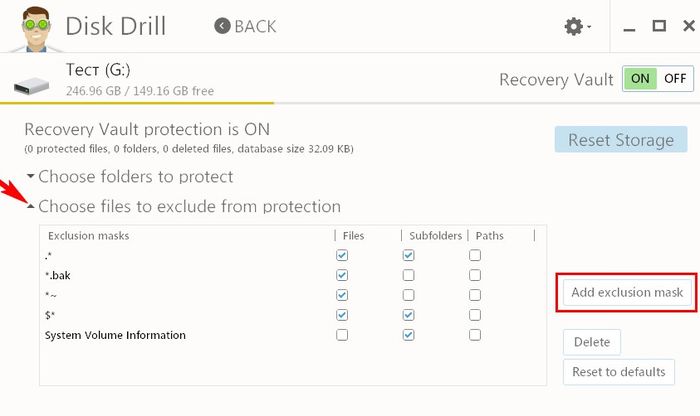Click the BACK arrow circle icon
Screen dimensions: 700x416
click(221, 26)
